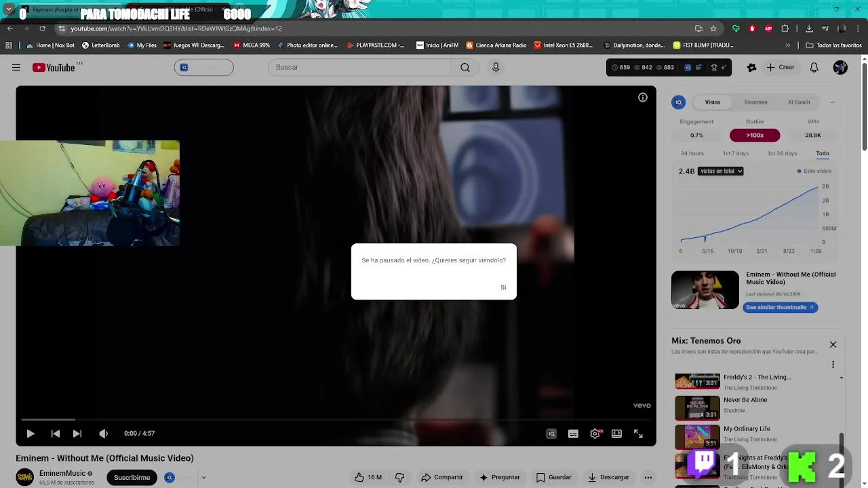Open the playlist three-dot options menu
This screenshot has height=488, width=868.
point(833,365)
